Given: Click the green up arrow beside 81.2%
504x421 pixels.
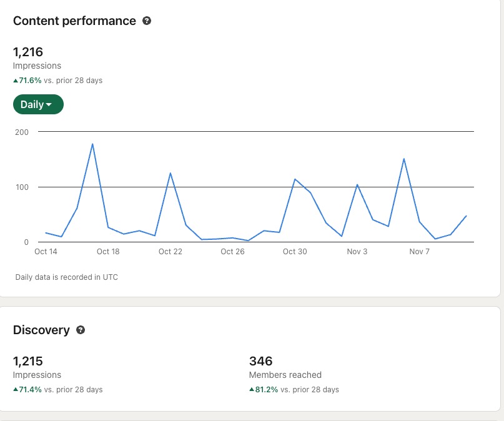Looking at the screenshot, I should point(252,390).
